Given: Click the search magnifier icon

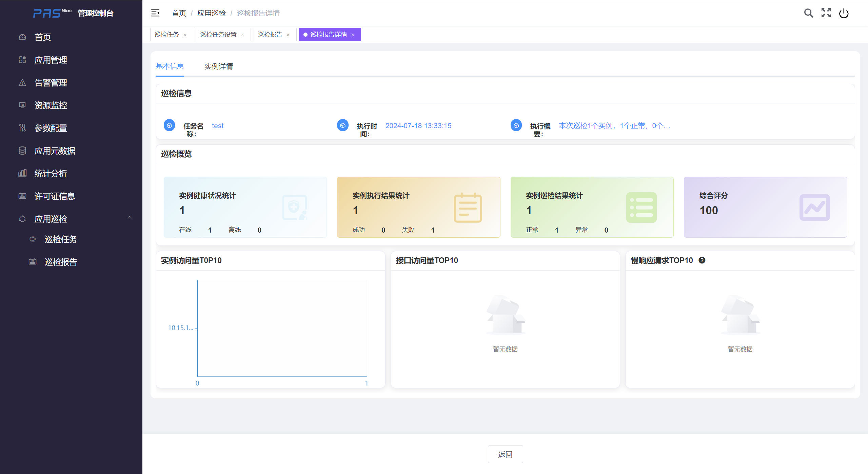Looking at the screenshot, I should click(808, 13).
